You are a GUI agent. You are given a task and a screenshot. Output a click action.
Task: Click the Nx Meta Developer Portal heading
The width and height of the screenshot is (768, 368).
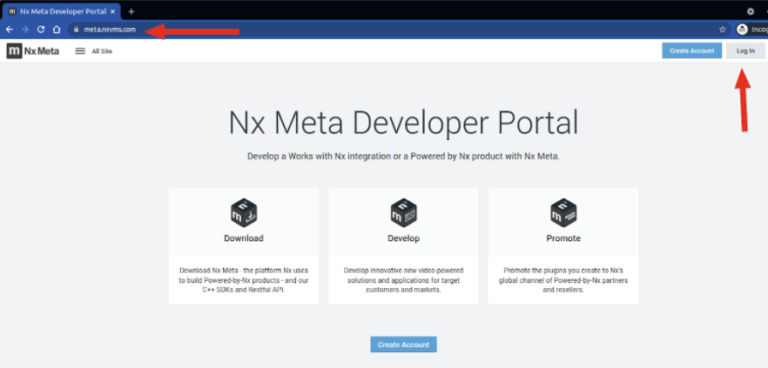404,123
